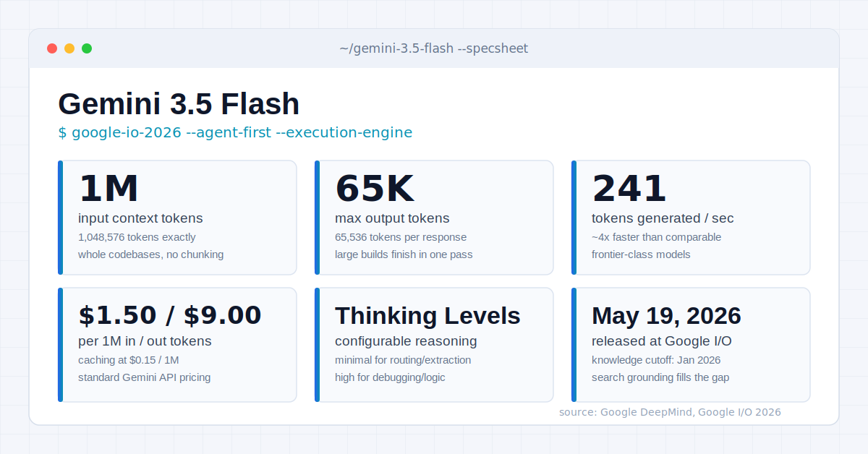
Task: Click the 'per 1M in / out tokens' label
Action: (x=145, y=341)
